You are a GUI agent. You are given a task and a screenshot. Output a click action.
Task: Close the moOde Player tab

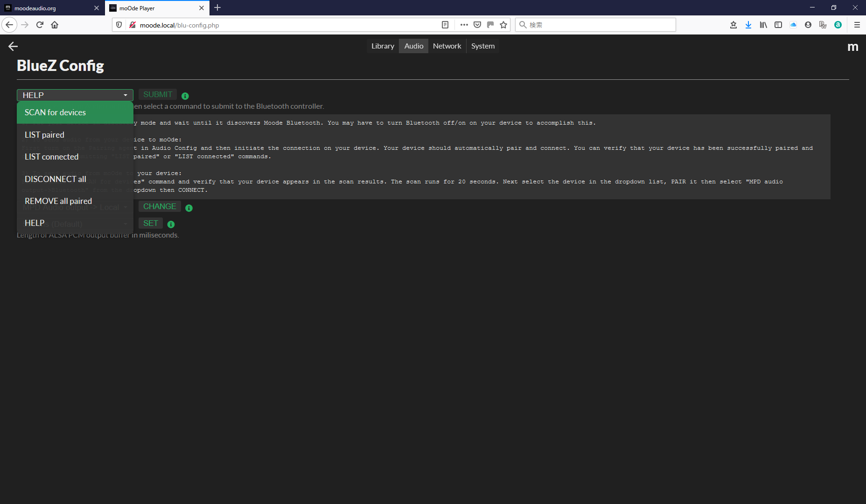202,8
